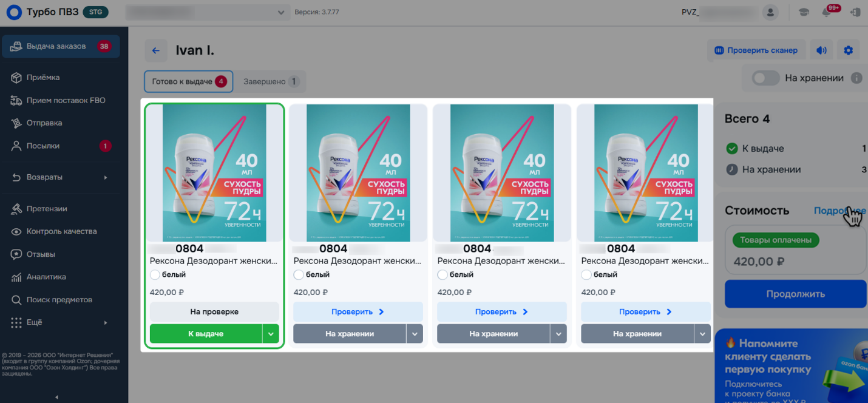
Task: Open Выдача заказов section
Action: (x=61, y=46)
